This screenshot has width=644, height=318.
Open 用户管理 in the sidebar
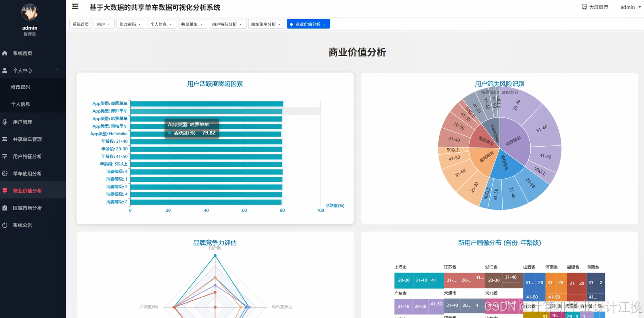tap(33, 122)
